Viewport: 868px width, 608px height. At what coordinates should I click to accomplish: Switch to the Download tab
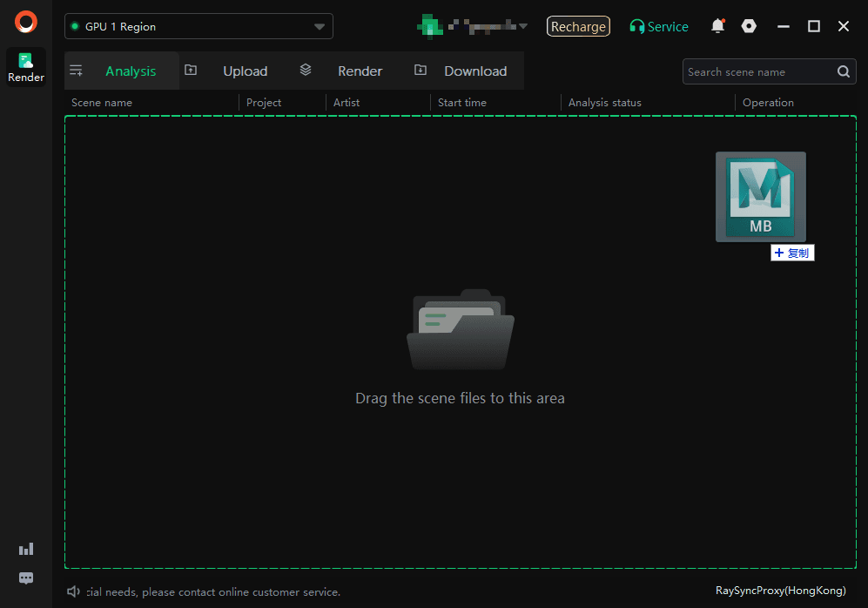474,71
